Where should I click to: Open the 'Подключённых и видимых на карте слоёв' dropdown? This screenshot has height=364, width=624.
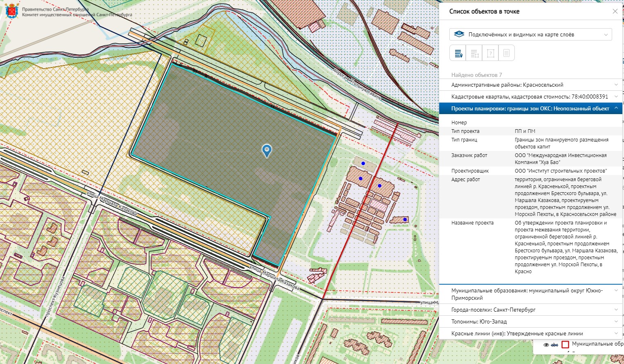point(530,34)
